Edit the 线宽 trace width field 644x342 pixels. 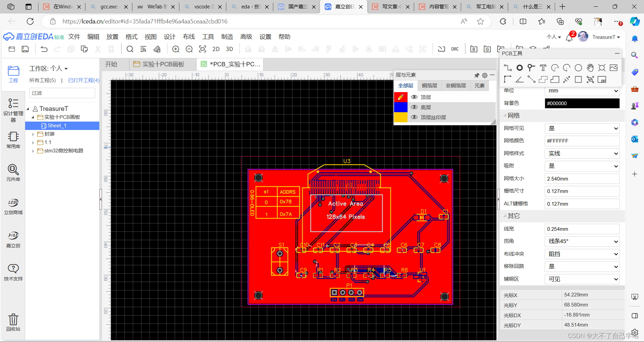582,229
